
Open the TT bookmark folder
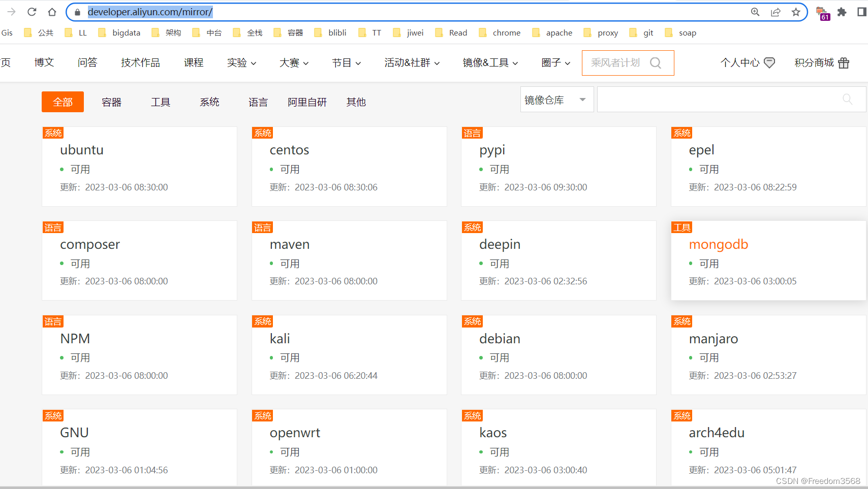tap(370, 32)
